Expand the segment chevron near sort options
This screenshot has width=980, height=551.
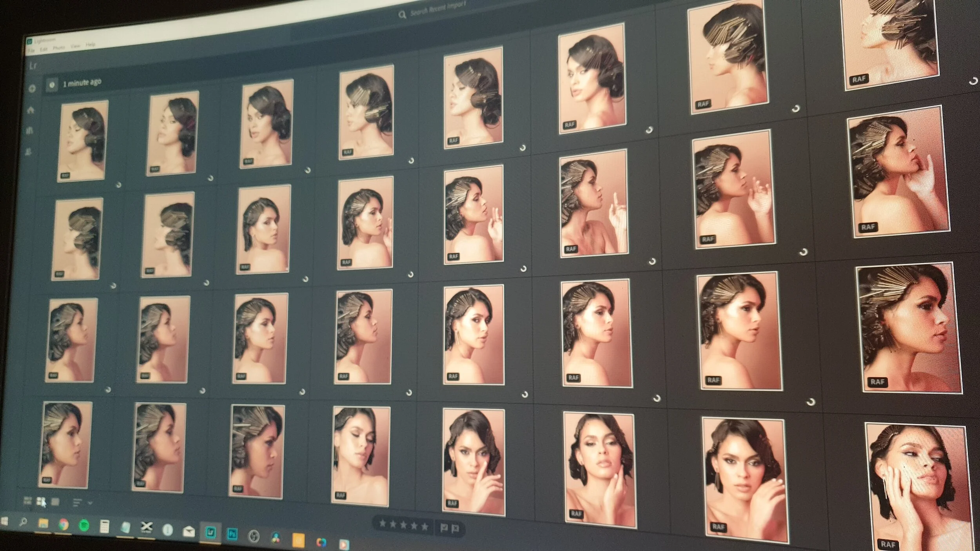(90, 504)
